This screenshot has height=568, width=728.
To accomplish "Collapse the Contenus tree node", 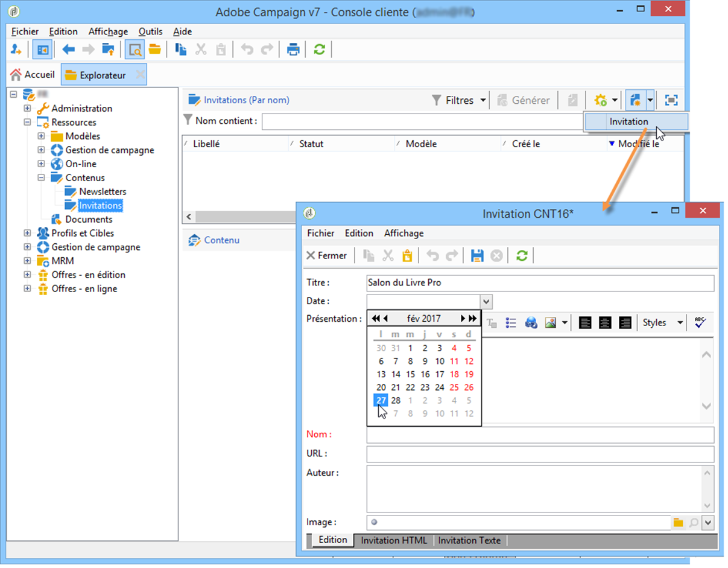I will 41,178.
